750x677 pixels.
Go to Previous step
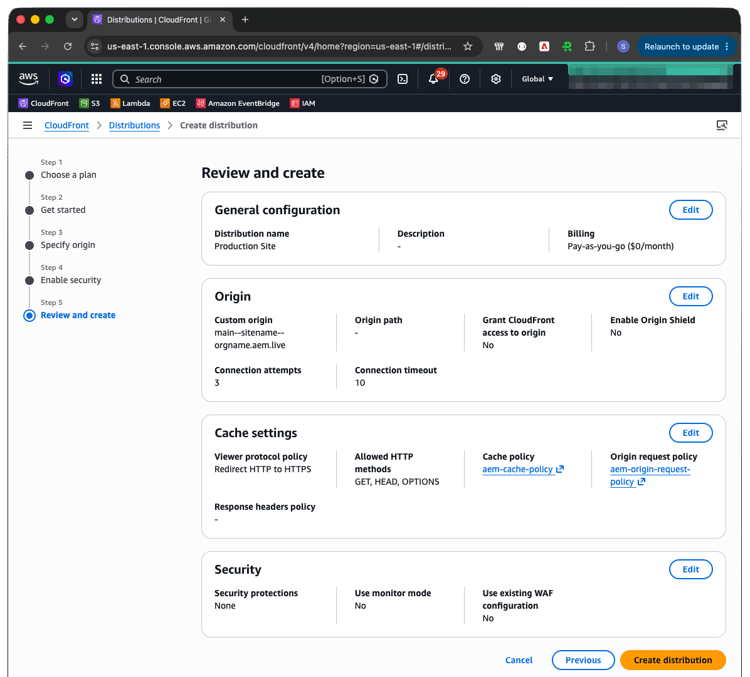click(583, 660)
